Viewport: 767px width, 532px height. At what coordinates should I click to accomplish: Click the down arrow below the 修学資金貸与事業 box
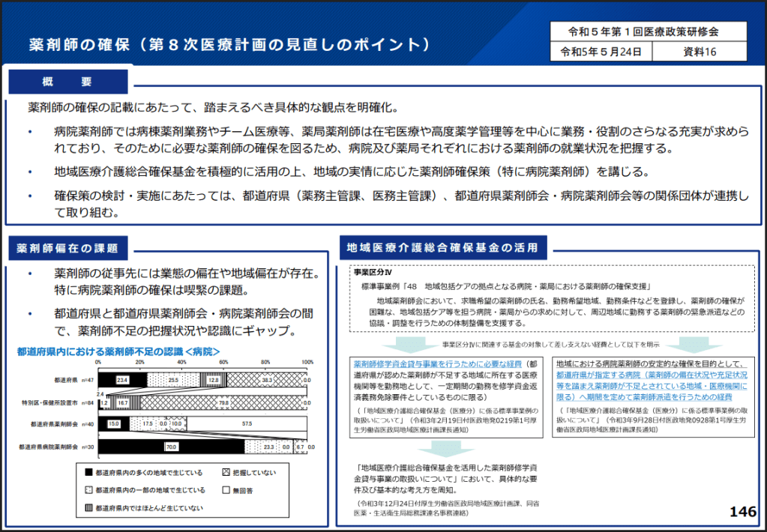(x=435, y=447)
